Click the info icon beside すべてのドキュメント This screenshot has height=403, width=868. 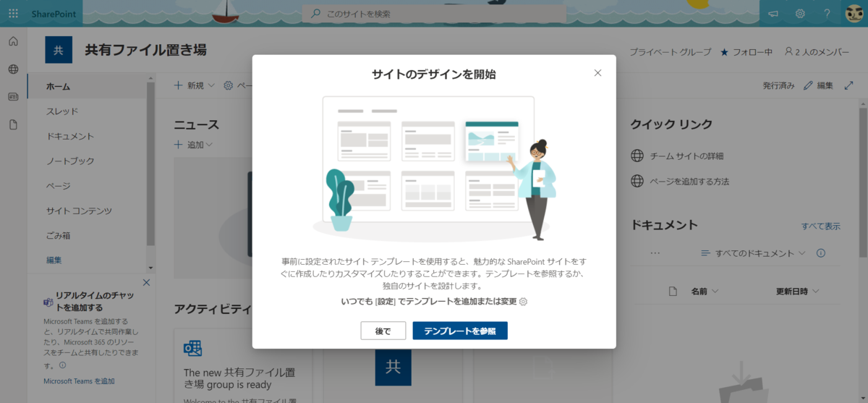pyautogui.click(x=820, y=253)
